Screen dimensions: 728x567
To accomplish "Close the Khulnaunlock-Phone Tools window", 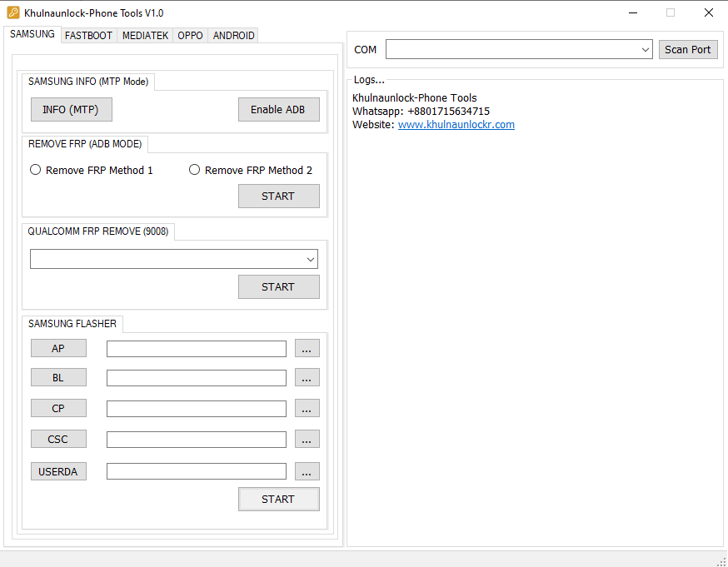I will pos(709,13).
